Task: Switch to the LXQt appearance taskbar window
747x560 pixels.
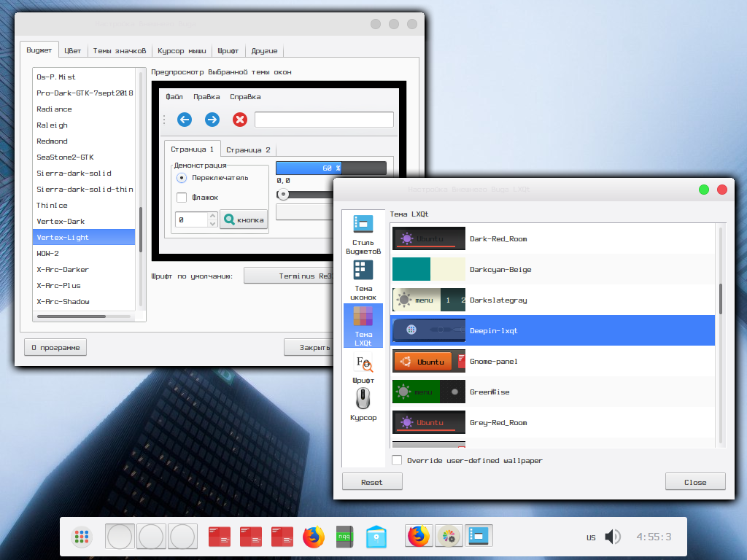Action: [x=479, y=536]
